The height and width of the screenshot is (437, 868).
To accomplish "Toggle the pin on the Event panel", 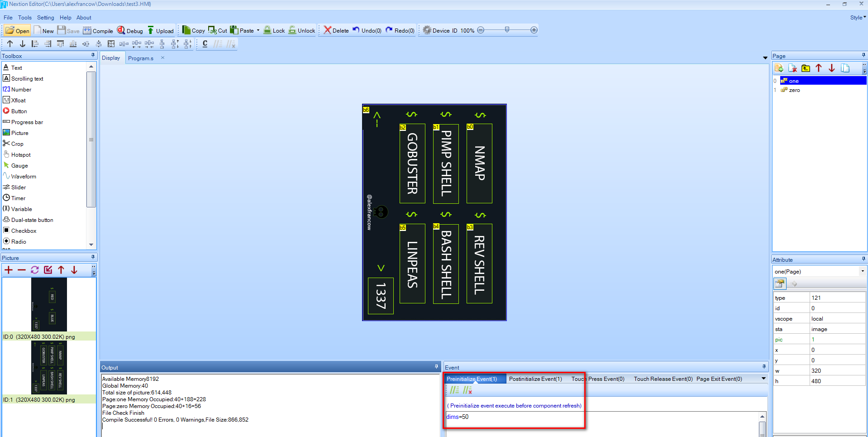I will tap(764, 367).
